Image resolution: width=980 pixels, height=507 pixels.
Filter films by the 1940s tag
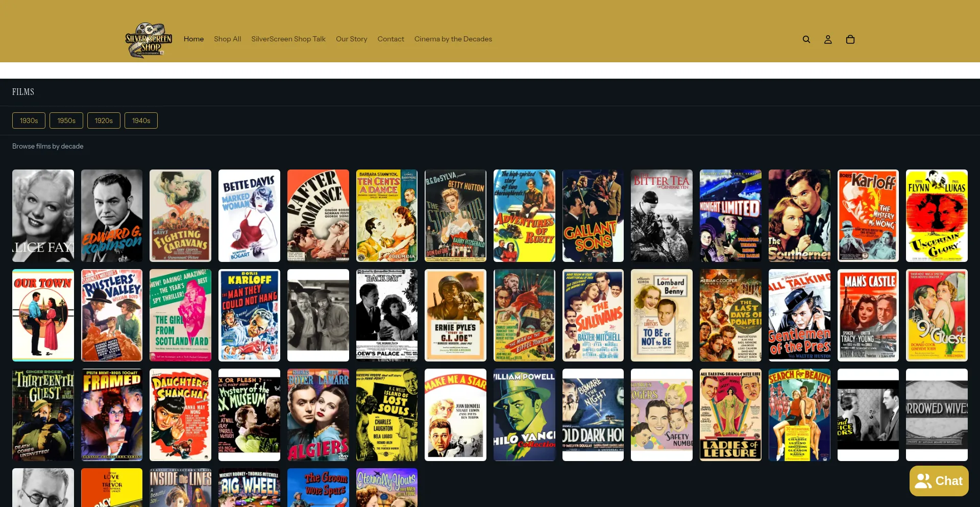click(141, 120)
